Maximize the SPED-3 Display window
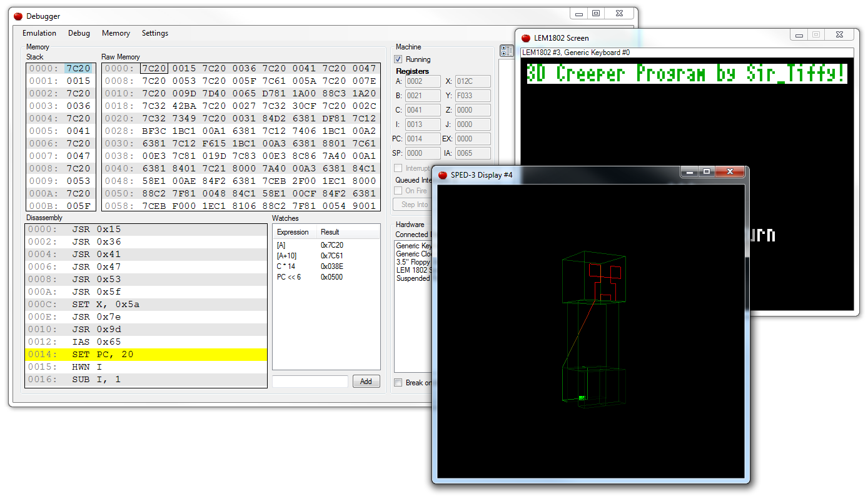This screenshot has width=868, height=496. tap(707, 171)
